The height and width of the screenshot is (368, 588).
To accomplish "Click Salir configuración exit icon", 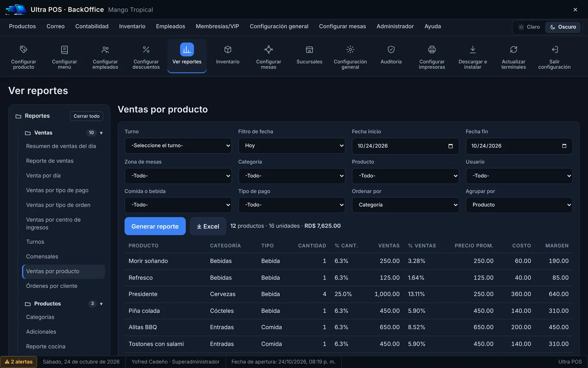I will [555, 49].
